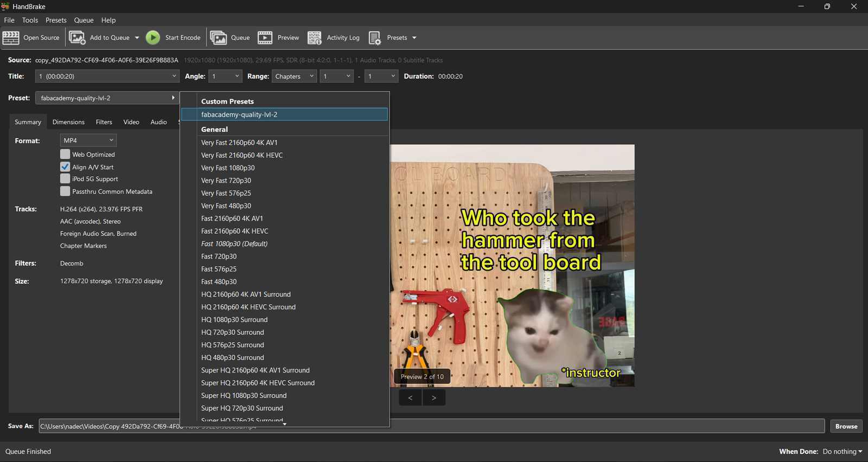Select fabacademy-quality-lvl-2 custom preset

(284, 114)
